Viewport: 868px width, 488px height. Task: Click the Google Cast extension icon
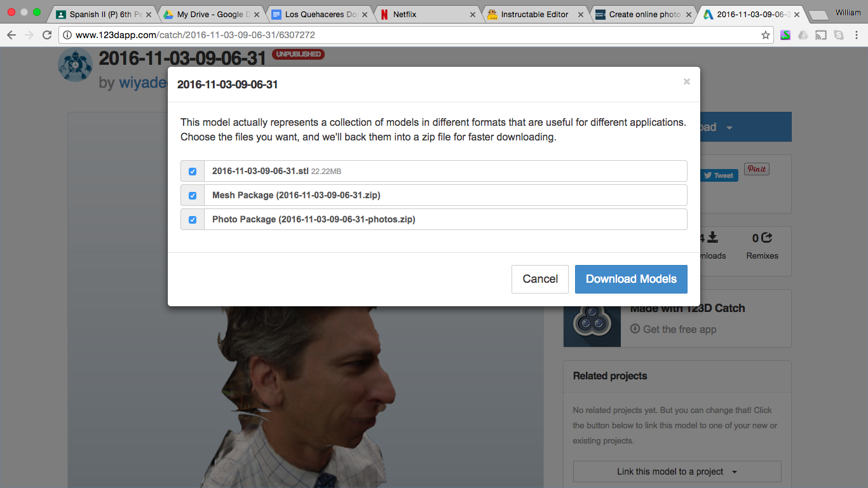pyautogui.click(x=821, y=35)
